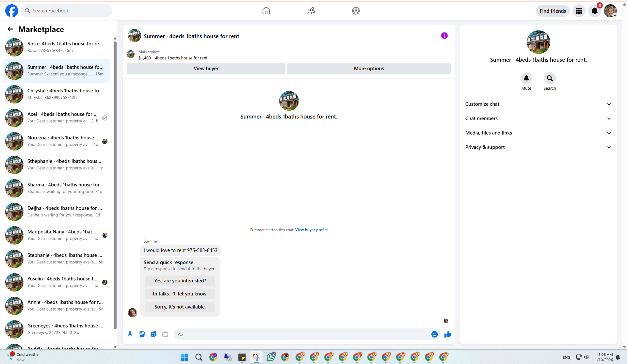Send a thumbs-up like
Screen dimensions: 627x364
coord(447,334)
